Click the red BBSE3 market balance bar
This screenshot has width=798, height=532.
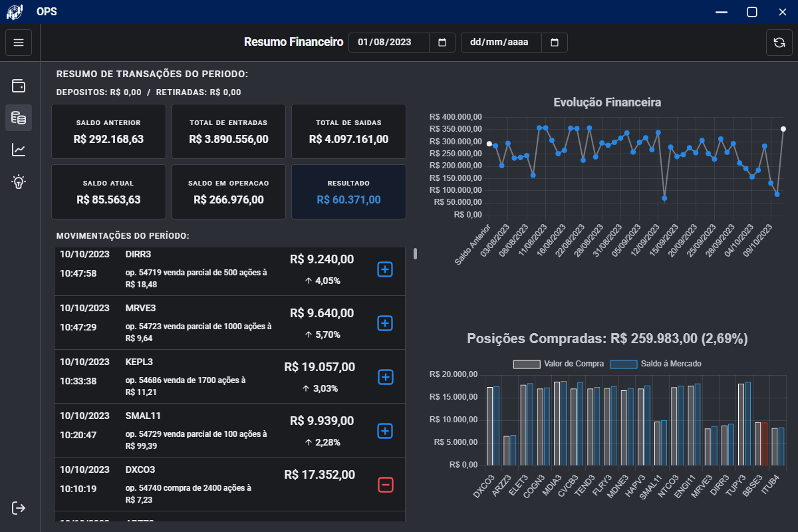click(764, 444)
